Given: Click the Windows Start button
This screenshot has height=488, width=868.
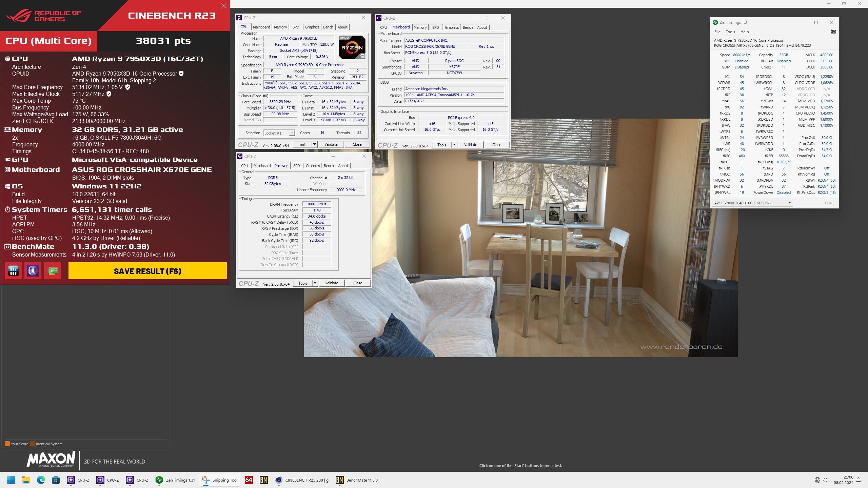Looking at the screenshot, I should [11, 480].
